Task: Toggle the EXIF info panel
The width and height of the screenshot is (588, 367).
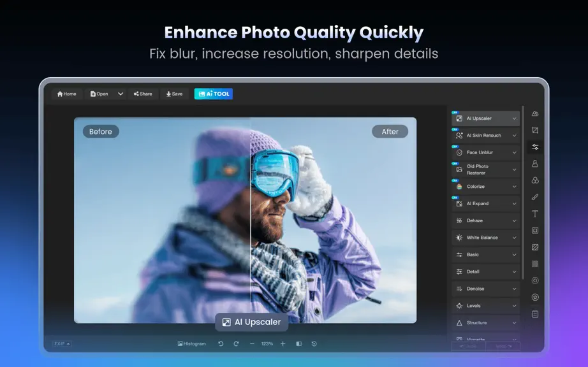Action: [62, 344]
